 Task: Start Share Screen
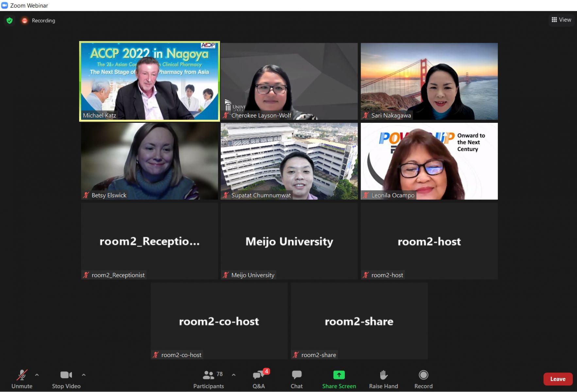pos(339,379)
